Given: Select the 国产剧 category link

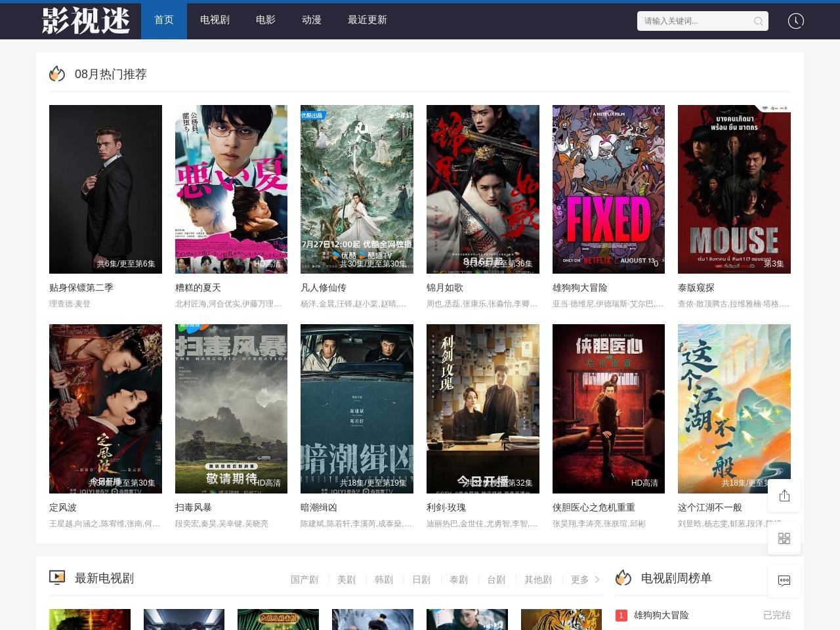Looking at the screenshot, I should 304,579.
